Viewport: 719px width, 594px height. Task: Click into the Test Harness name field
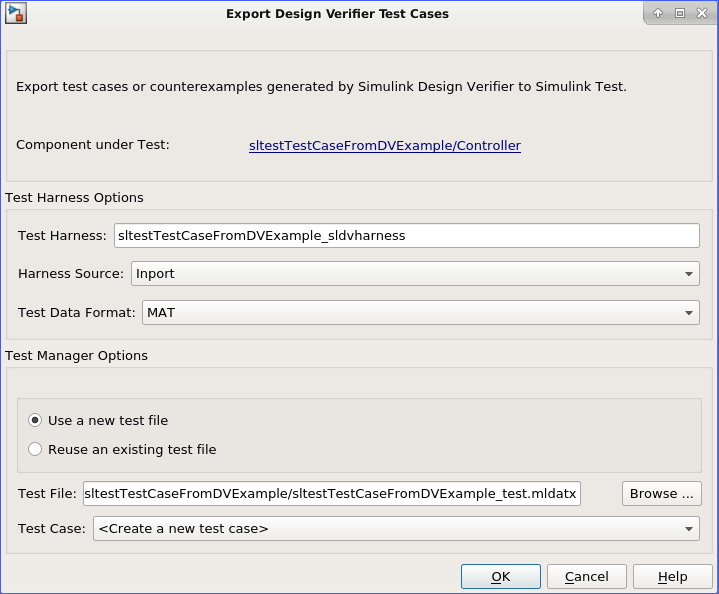(406, 235)
